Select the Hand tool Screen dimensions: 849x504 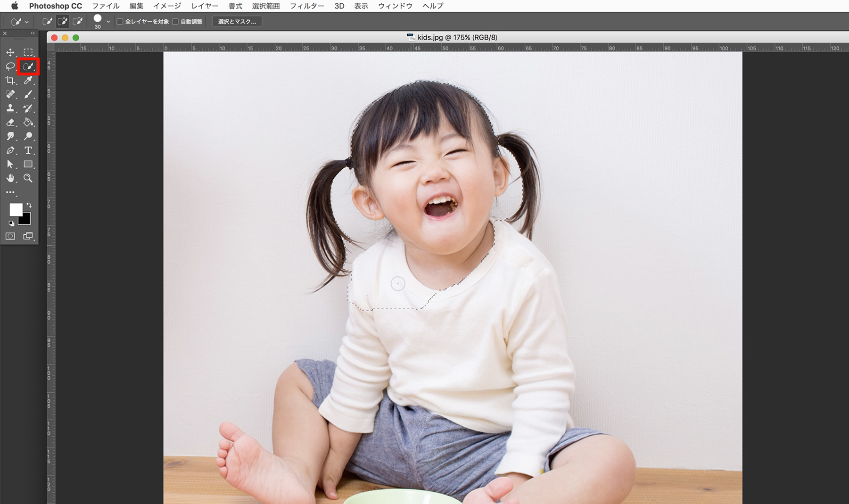pos(10,178)
